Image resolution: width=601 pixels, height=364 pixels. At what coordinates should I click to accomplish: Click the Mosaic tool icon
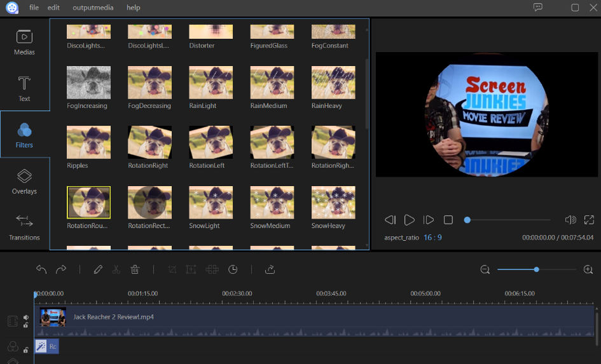tap(212, 269)
